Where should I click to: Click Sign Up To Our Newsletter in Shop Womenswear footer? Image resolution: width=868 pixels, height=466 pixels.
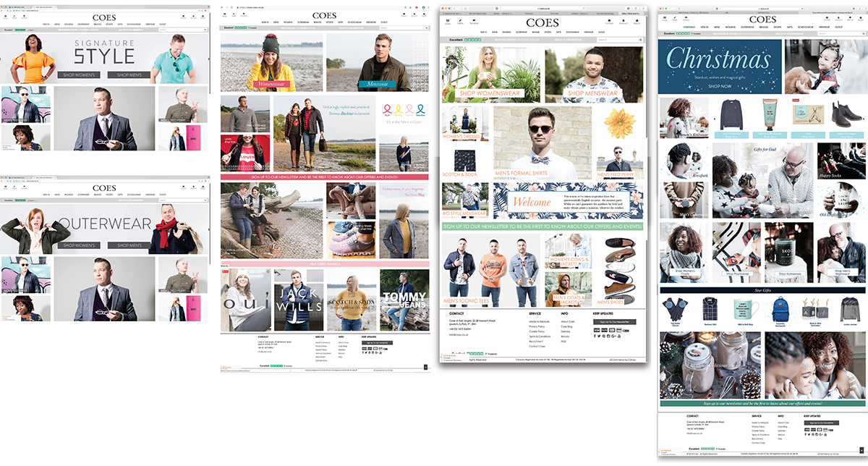click(615, 322)
